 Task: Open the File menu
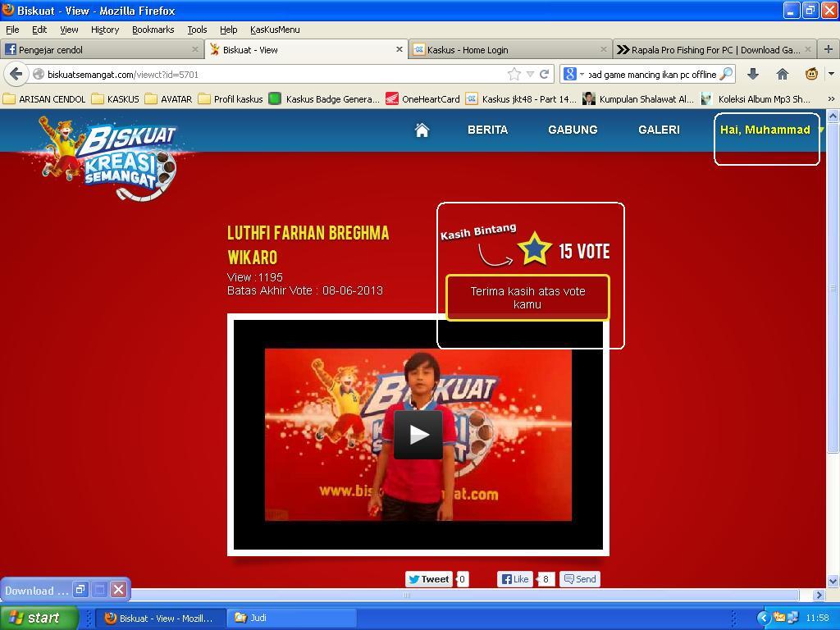[x=12, y=30]
